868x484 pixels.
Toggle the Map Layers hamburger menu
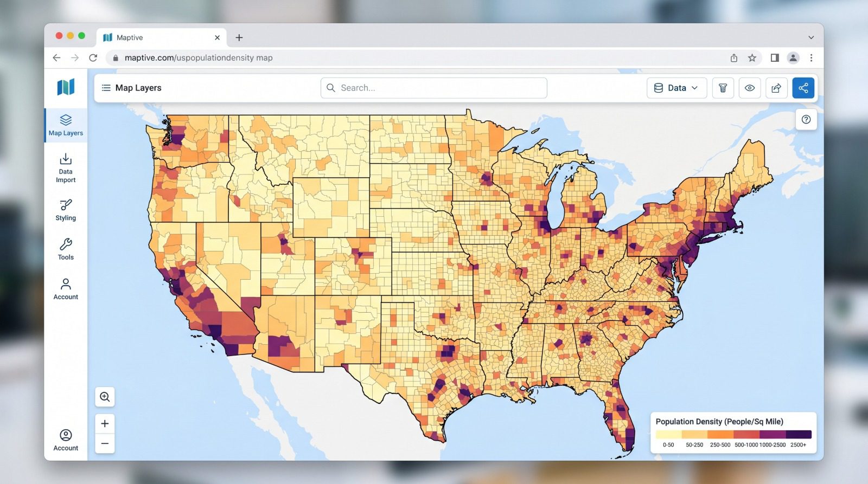pyautogui.click(x=106, y=88)
